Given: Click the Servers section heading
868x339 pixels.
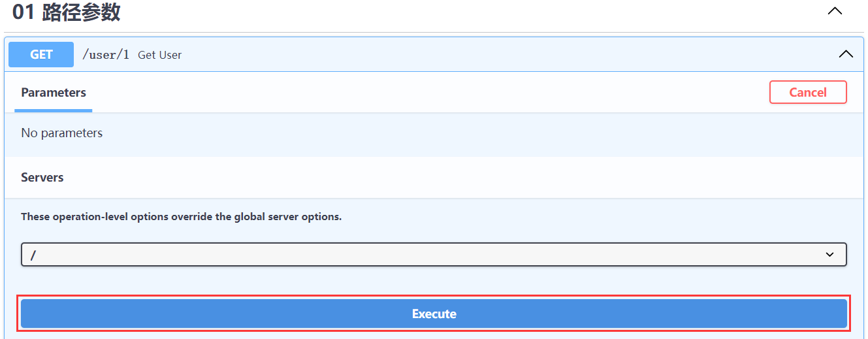Looking at the screenshot, I should [x=42, y=178].
